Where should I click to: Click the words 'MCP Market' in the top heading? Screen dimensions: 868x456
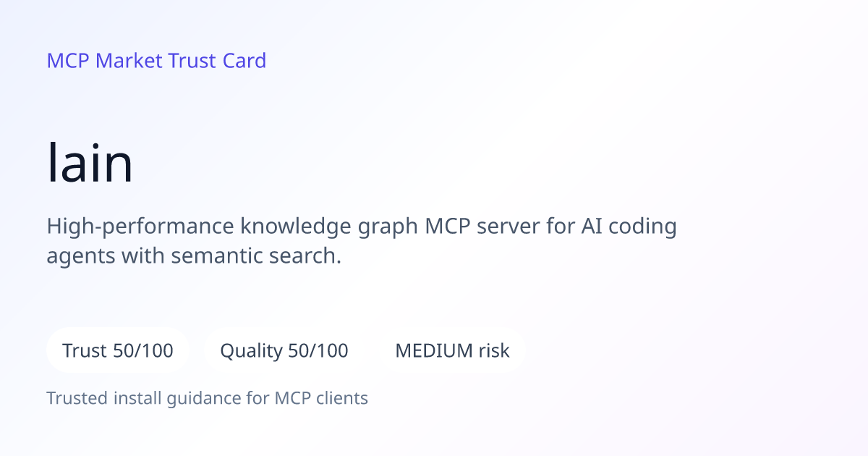pyautogui.click(x=105, y=60)
